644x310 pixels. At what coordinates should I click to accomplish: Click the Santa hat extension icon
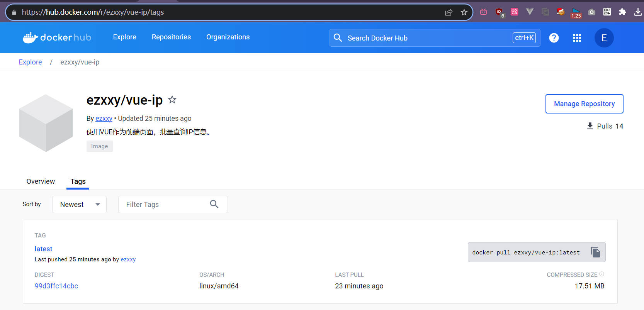pos(561,12)
